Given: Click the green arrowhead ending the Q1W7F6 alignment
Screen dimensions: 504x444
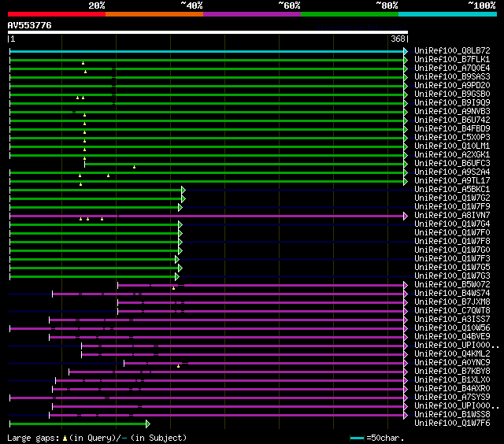Looking at the screenshot, I should [x=148, y=424].
